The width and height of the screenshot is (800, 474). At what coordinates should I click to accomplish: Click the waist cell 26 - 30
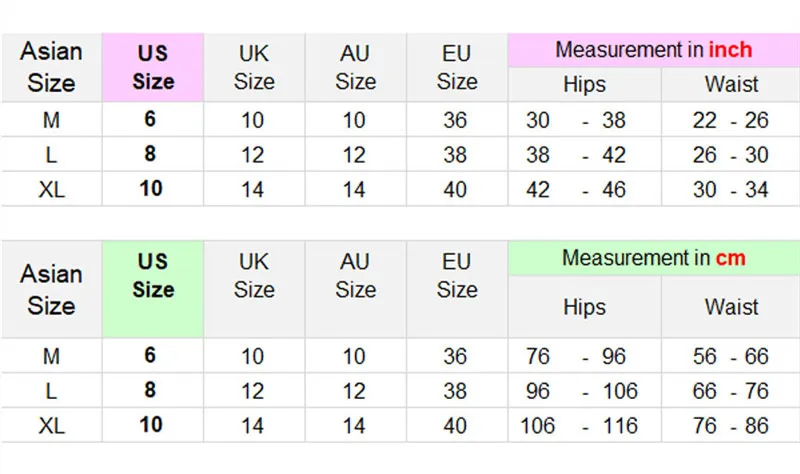[x=730, y=155]
